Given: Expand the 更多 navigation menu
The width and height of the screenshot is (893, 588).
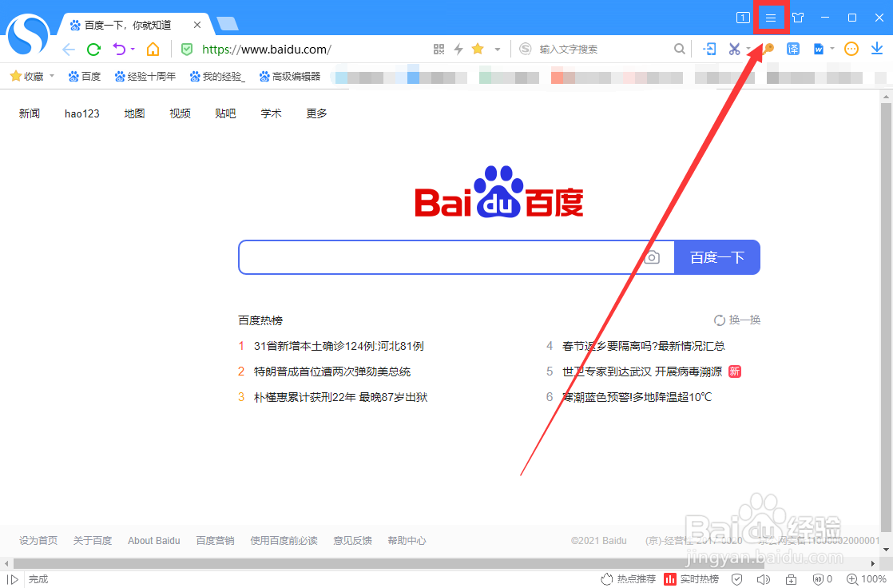Looking at the screenshot, I should 316,113.
